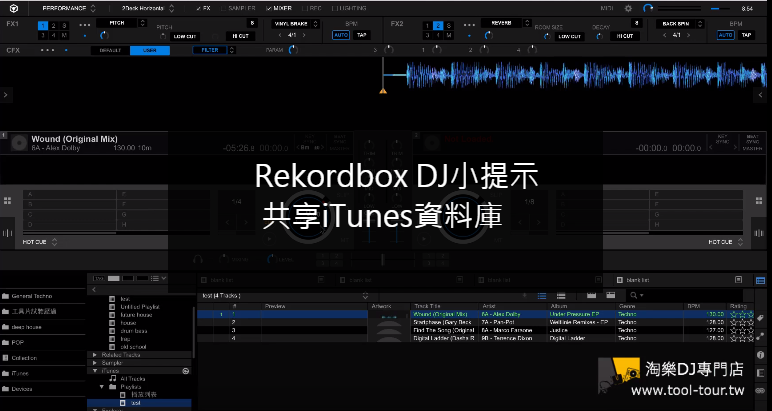
Task: Click the blue list icon above the right sidebar
Action: pyautogui.click(x=761, y=281)
